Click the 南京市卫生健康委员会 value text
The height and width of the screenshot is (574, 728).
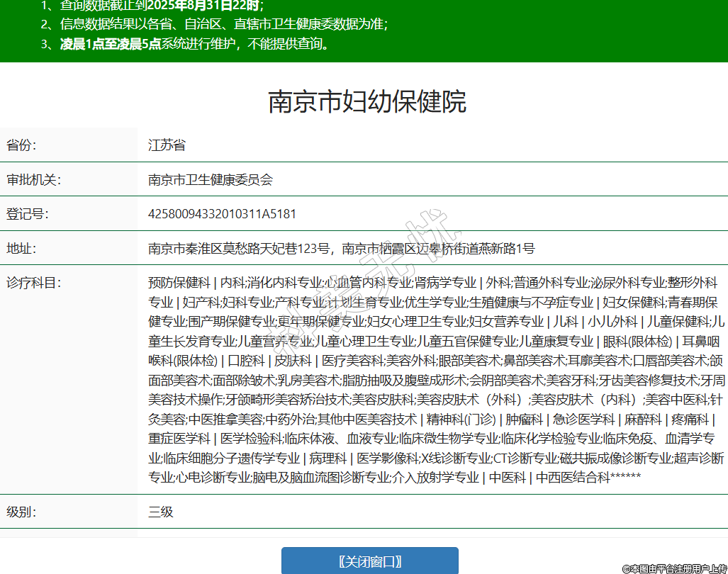(x=210, y=179)
